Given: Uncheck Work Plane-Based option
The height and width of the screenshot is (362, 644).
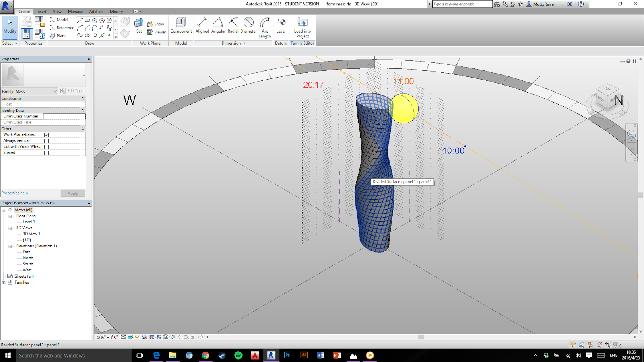Looking at the screenshot, I should pyautogui.click(x=47, y=134).
